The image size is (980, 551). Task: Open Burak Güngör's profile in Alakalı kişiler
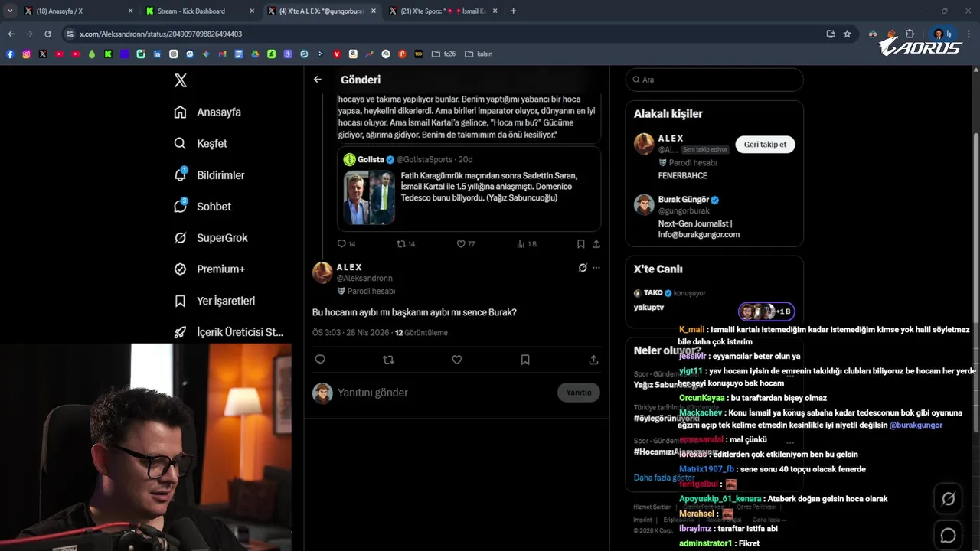tap(684, 200)
